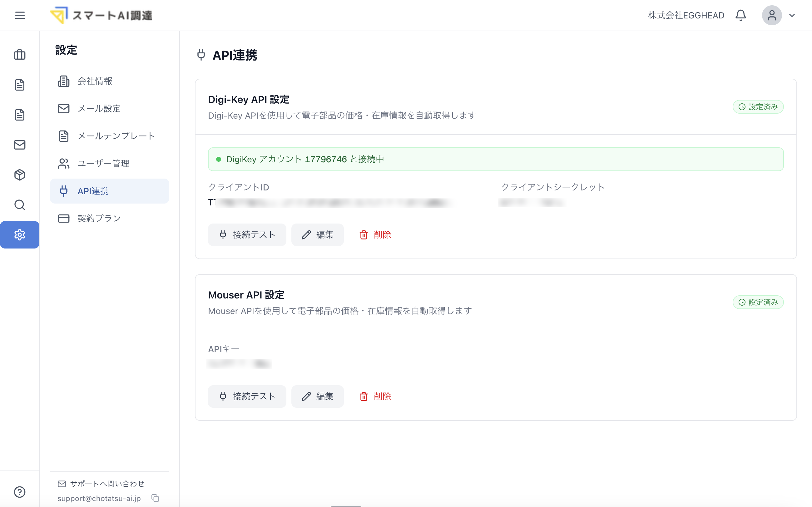Select API連携 in settings menu
812x507 pixels.
point(109,191)
